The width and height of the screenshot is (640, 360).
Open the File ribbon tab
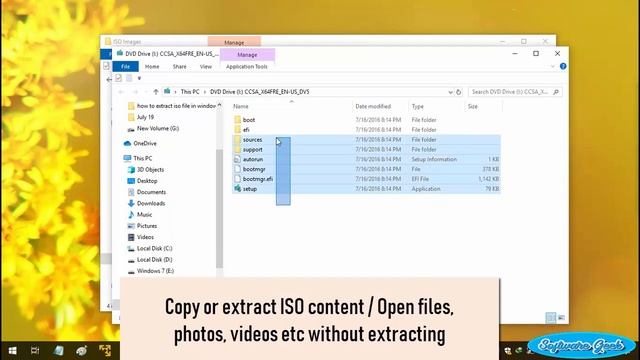pyautogui.click(x=125, y=67)
